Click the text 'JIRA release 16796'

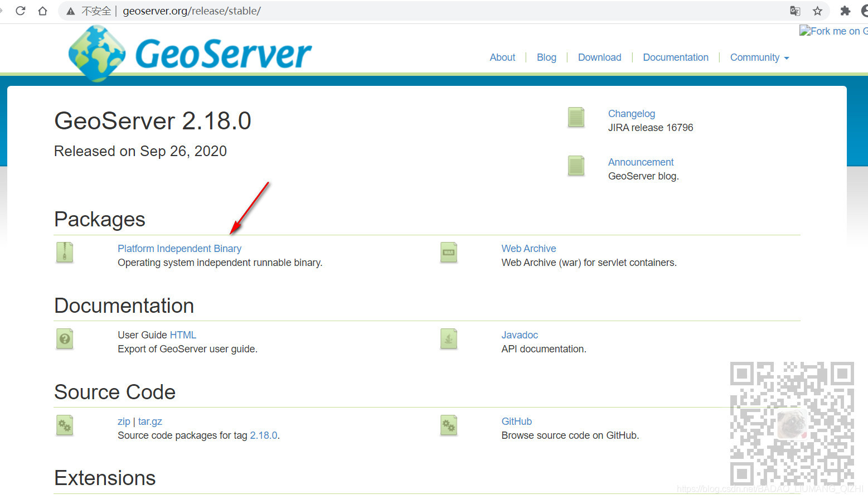click(651, 128)
